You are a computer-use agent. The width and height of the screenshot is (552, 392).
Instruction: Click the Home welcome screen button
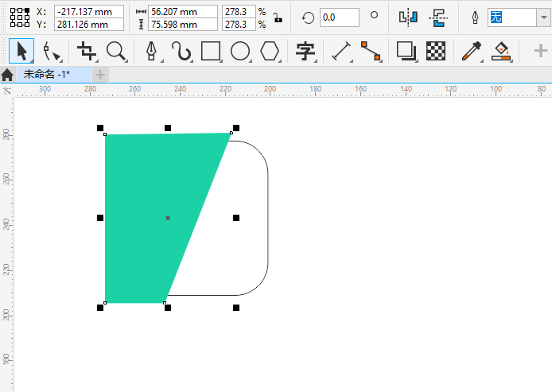7,75
